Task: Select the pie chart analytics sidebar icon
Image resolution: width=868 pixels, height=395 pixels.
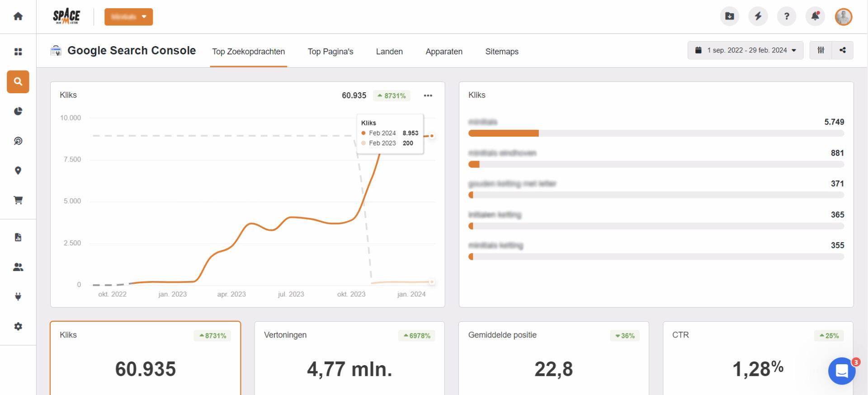Action: 18,111
